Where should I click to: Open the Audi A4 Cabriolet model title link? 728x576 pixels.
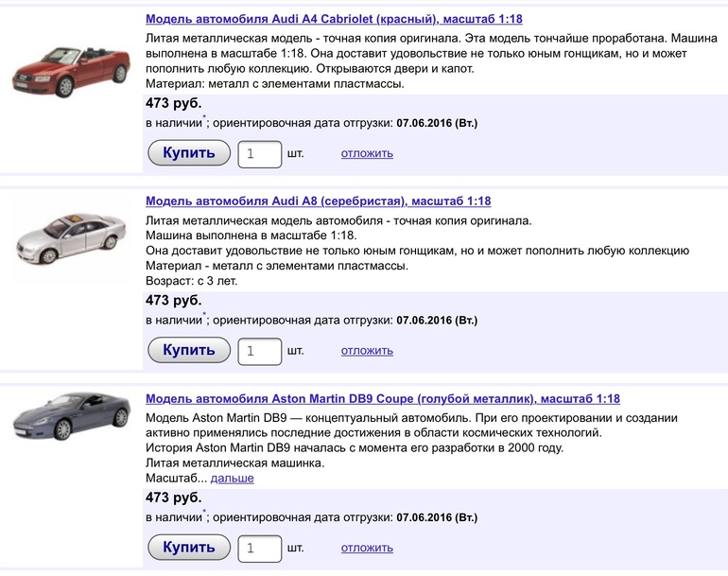(334, 19)
